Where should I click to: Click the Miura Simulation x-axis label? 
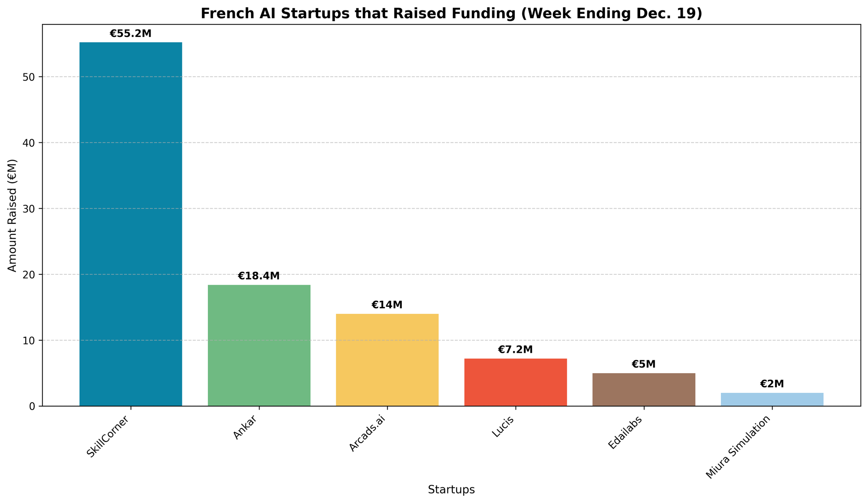click(740, 447)
